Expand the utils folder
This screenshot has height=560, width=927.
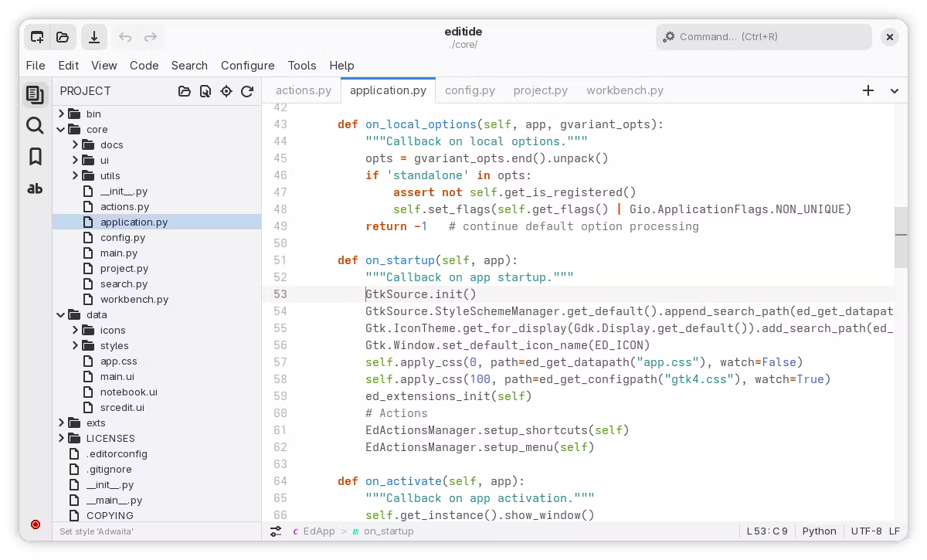75,175
